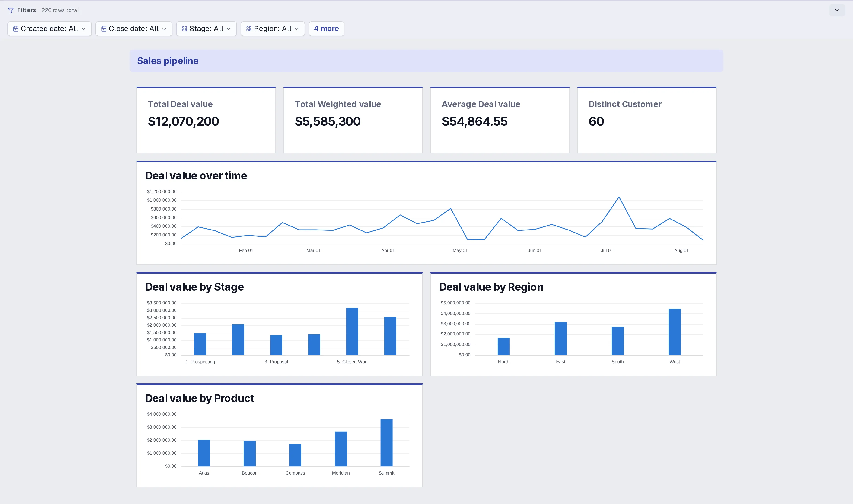Click the North axis label
The height and width of the screenshot is (504, 853).
click(504, 362)
